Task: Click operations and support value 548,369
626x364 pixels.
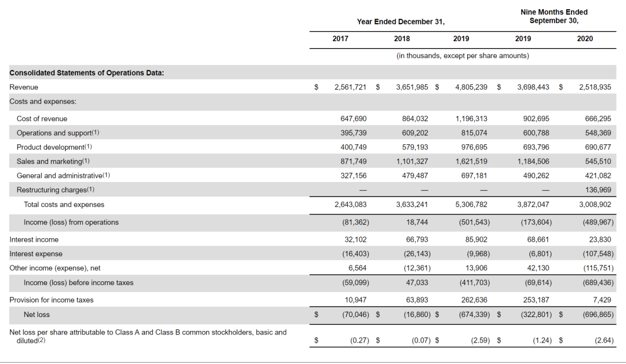Action: [598, 133]
